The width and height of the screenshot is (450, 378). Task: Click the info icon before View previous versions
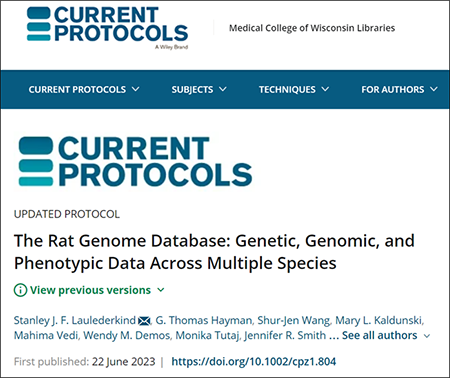pos(20,290)
